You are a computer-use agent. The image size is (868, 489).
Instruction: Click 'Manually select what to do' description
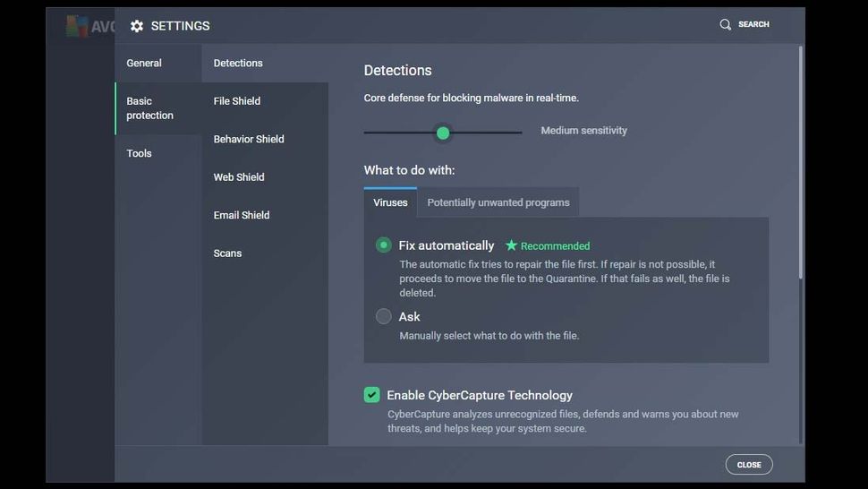489,336
